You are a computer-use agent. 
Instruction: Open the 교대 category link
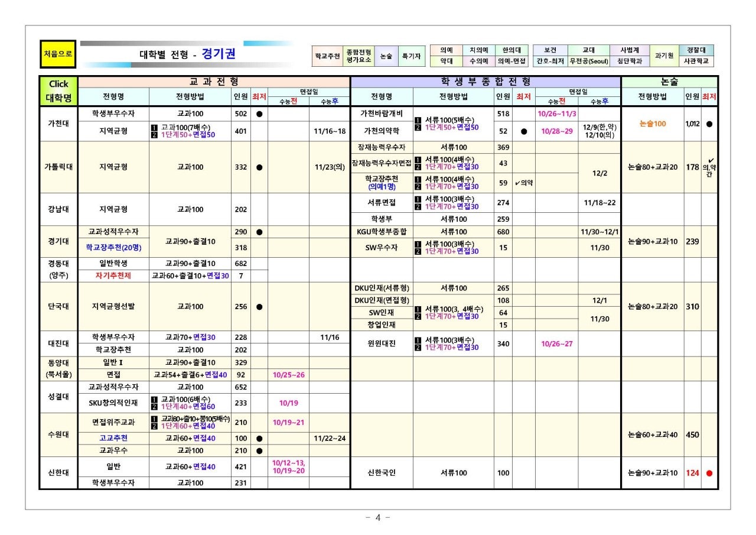point(588,50)
